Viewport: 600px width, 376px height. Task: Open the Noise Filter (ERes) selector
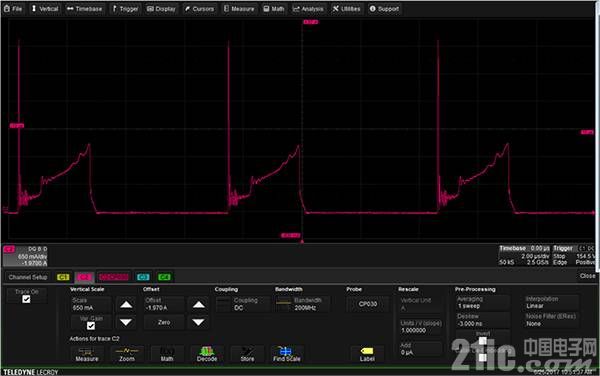(x=551, y=320)
